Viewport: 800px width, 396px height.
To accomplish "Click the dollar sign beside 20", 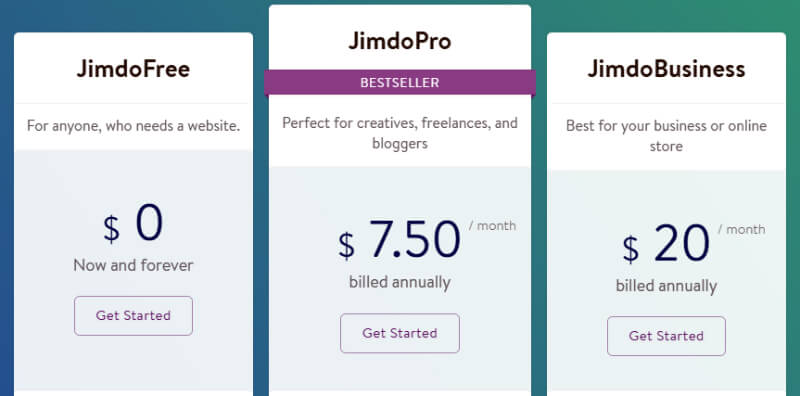I will pos(631,250).
